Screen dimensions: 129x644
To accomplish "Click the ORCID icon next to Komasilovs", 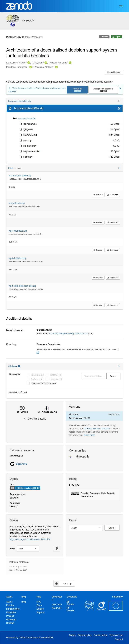I will coord(29,63).
